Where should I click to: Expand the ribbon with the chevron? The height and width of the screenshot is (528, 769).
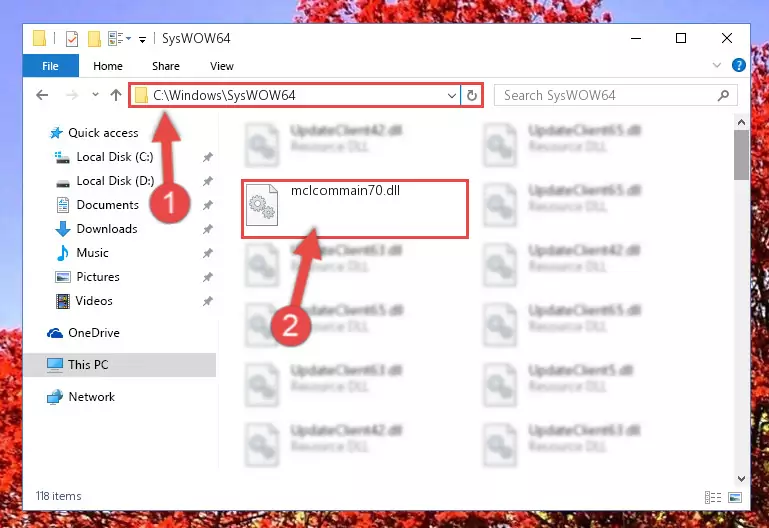pyautogui.click(x=717, y=65)
